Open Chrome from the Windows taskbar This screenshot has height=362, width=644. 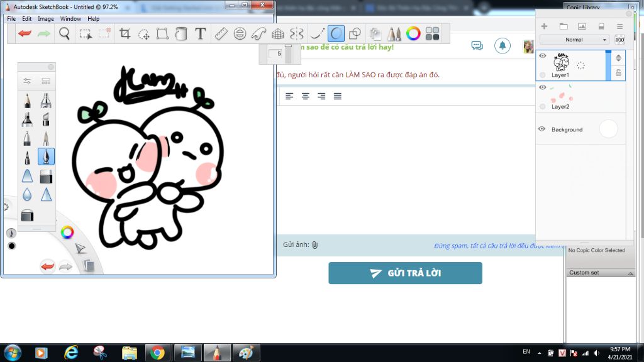157,353
